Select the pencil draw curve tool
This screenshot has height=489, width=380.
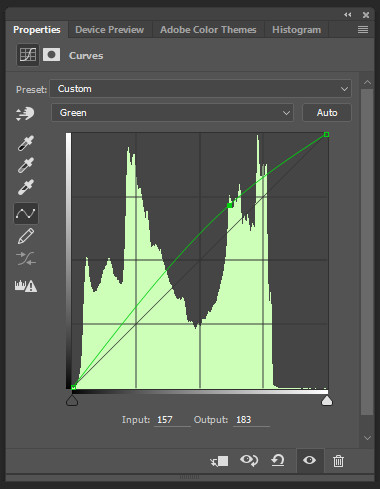[x=26, y=236]
